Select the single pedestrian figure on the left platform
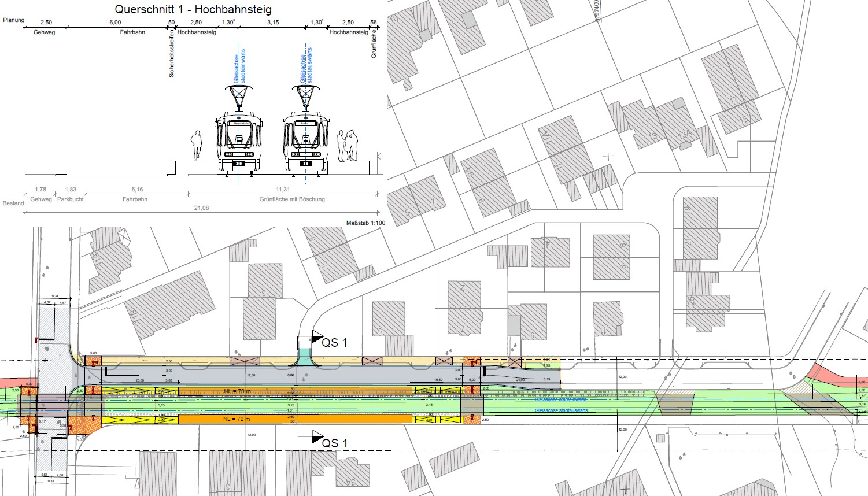 pos(197,145)
